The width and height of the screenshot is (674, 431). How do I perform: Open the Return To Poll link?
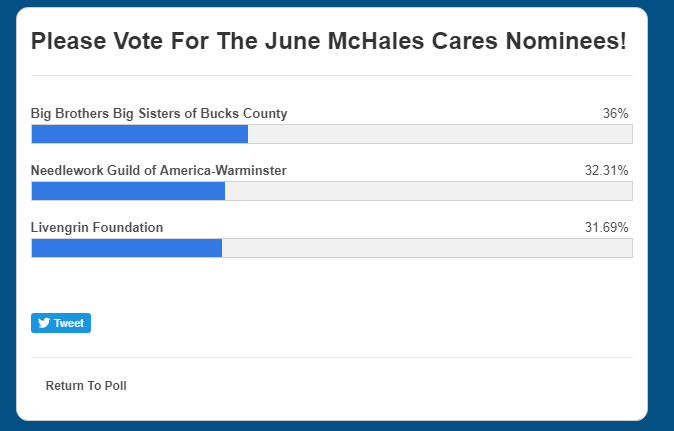(86, 386)
